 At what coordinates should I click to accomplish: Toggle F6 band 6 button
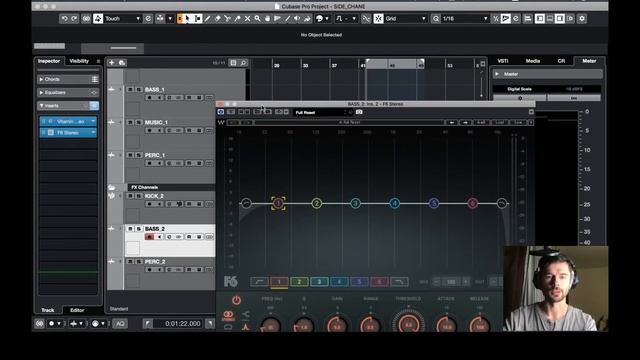pos(379,282)
